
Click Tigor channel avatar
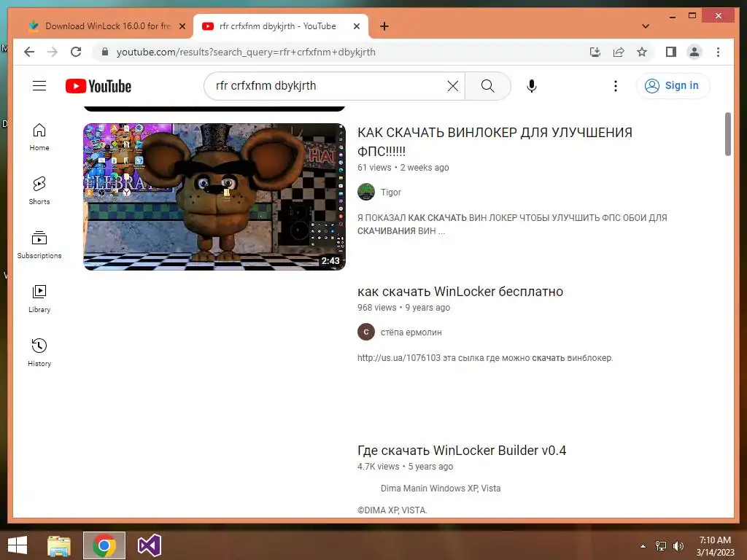click(366, 192)
